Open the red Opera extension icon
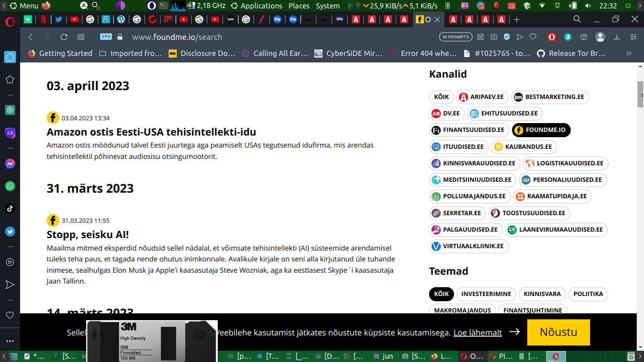Screen dimensions: 644x362 (552, 37)
